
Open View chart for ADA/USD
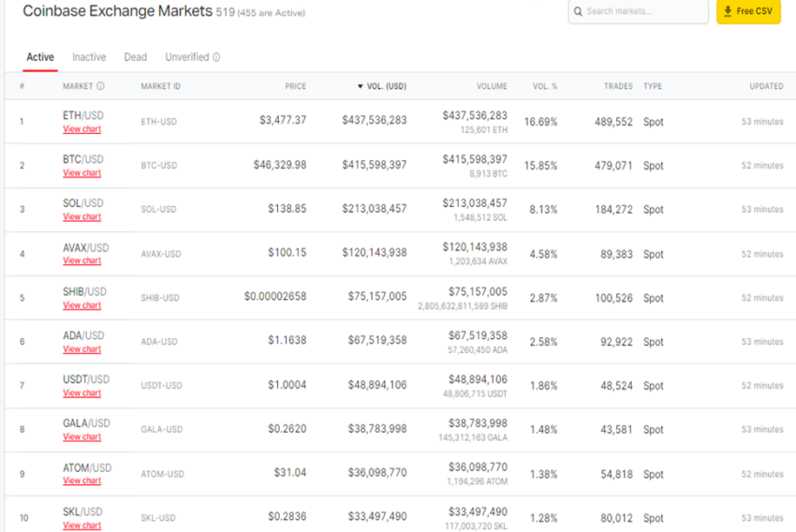click(81, 348)
